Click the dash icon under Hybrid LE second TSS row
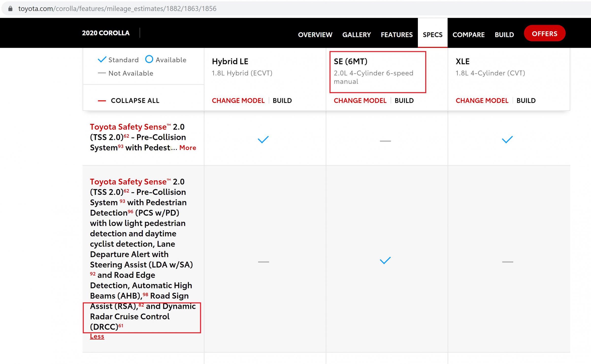 tap(263, 261)
